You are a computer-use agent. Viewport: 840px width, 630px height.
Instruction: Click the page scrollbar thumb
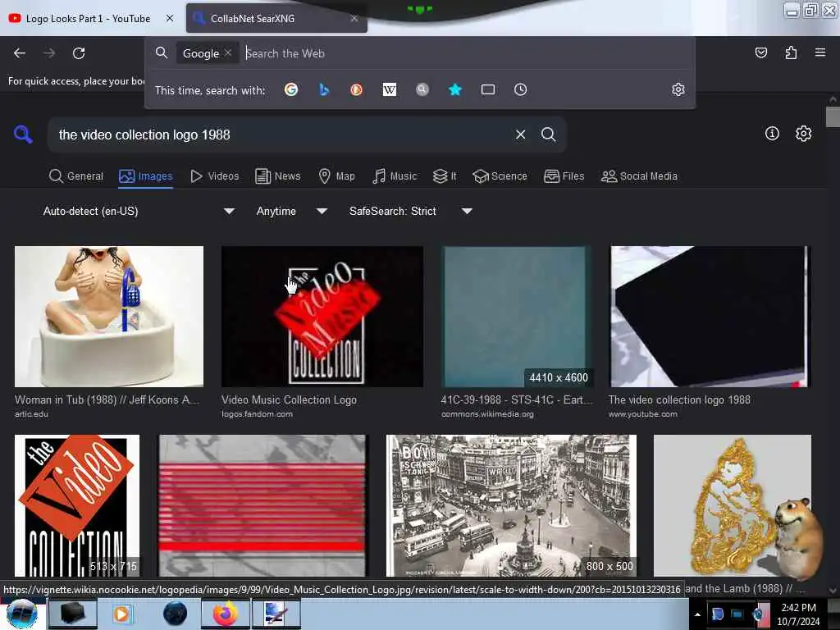click(x=833, y=116)
